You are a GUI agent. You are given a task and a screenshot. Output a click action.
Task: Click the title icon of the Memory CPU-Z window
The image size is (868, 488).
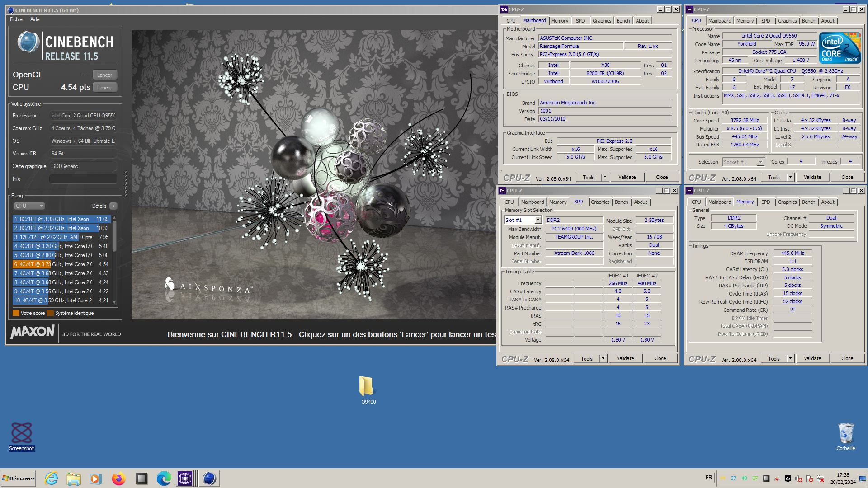(x=689, y=191)
